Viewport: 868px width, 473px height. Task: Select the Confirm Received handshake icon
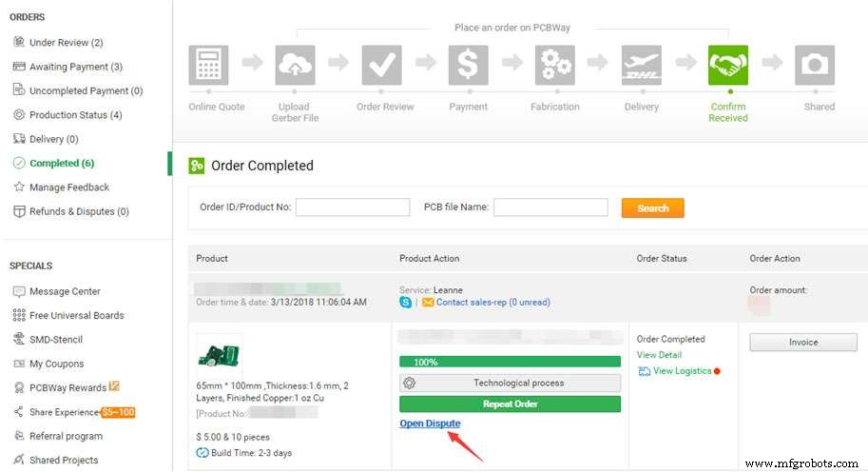tap(727, 65)
